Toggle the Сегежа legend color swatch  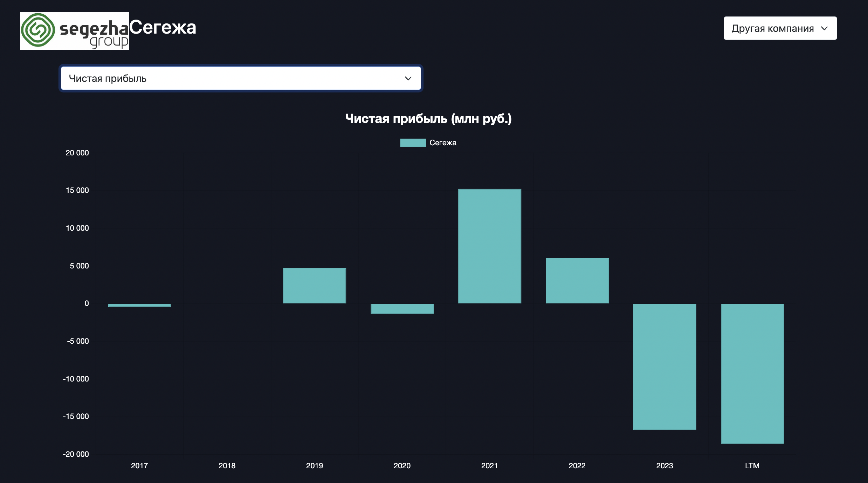point(413,143)
